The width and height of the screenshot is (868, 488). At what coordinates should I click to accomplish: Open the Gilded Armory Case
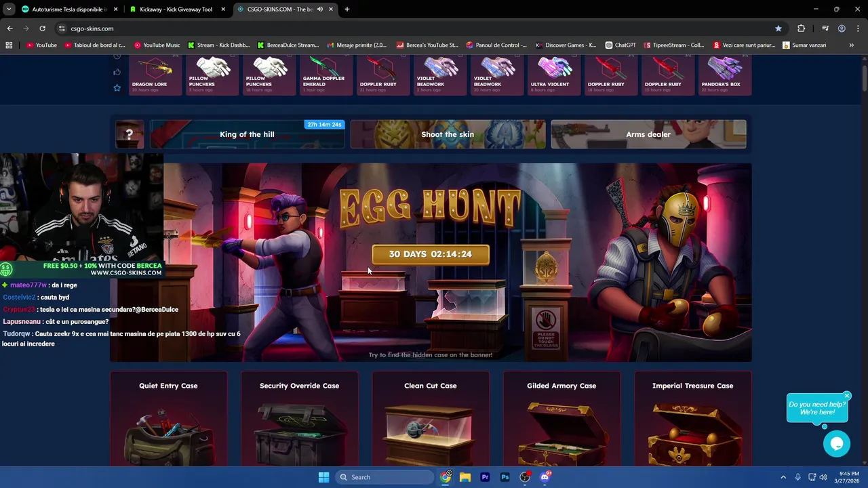[561, 419]
